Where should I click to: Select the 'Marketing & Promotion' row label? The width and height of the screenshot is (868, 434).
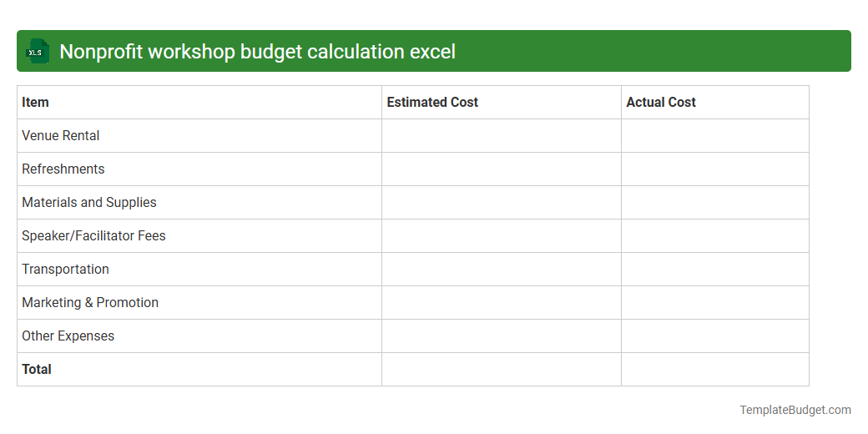pyautogui.click(x=90, y=302)
